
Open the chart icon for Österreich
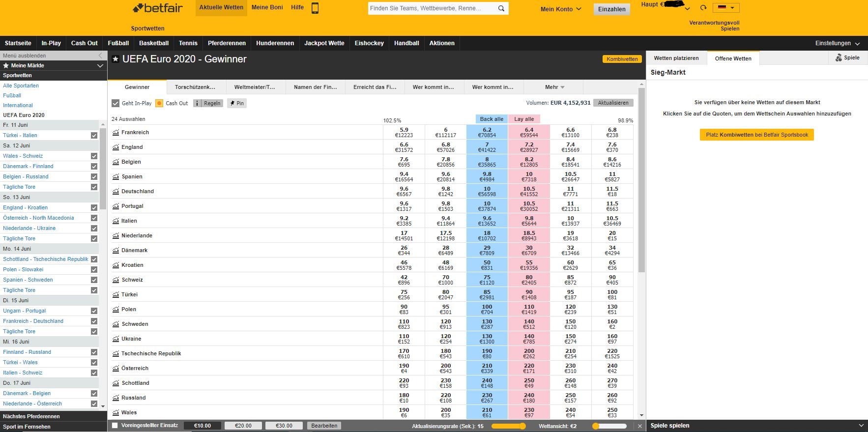(x=116, y=368)
